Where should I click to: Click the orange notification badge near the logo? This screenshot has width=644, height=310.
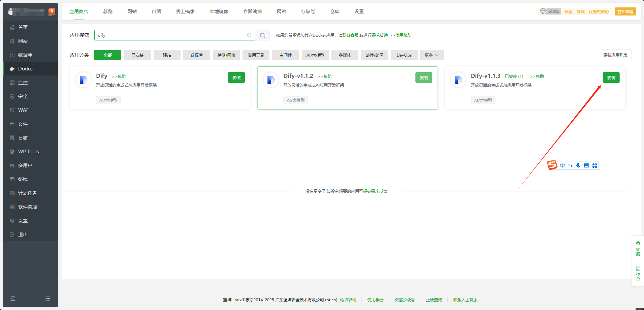(52, 12)
